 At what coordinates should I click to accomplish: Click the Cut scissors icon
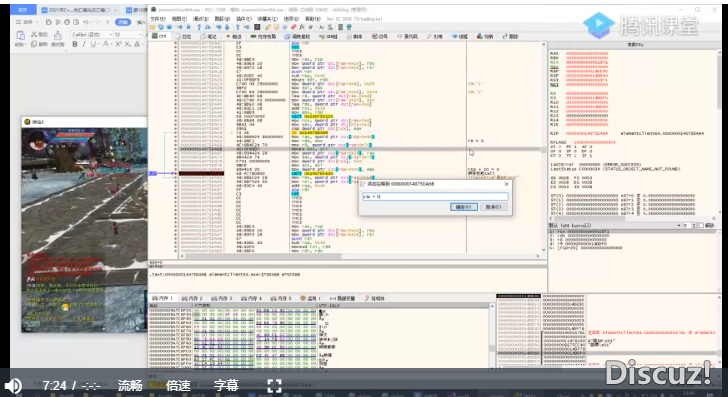(34, 34)
